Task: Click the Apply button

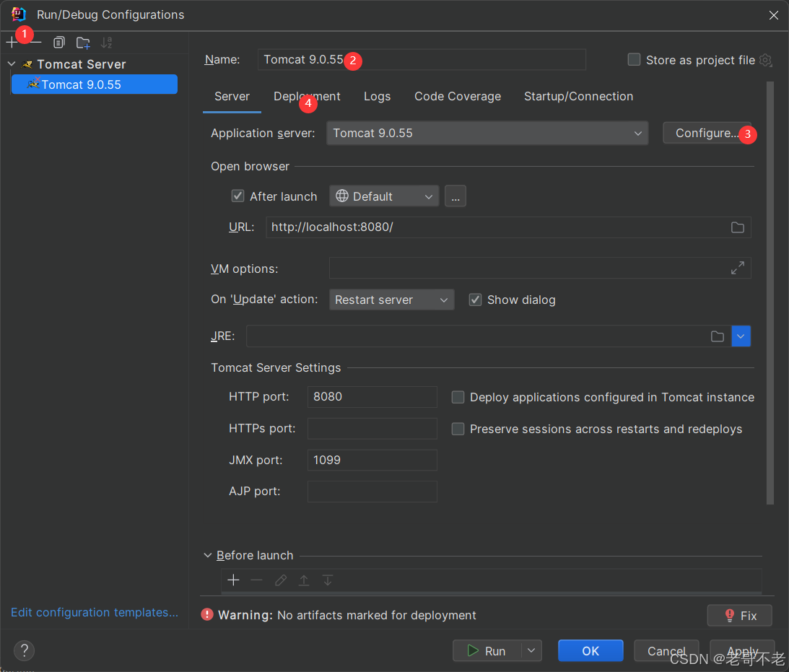Action: pos(742,651)
